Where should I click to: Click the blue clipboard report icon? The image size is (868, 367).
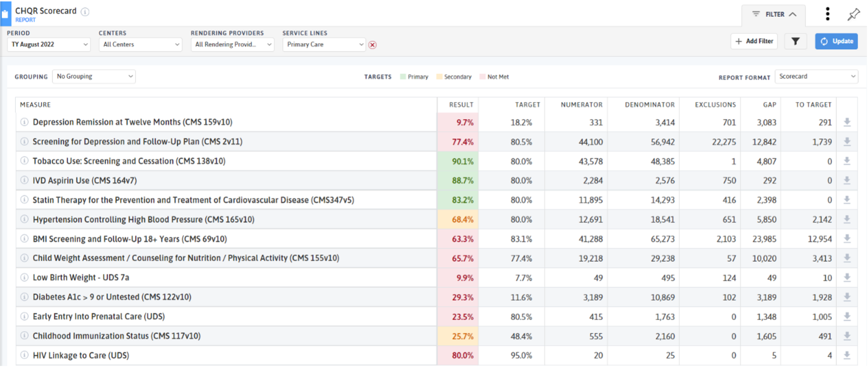point(5,14)
